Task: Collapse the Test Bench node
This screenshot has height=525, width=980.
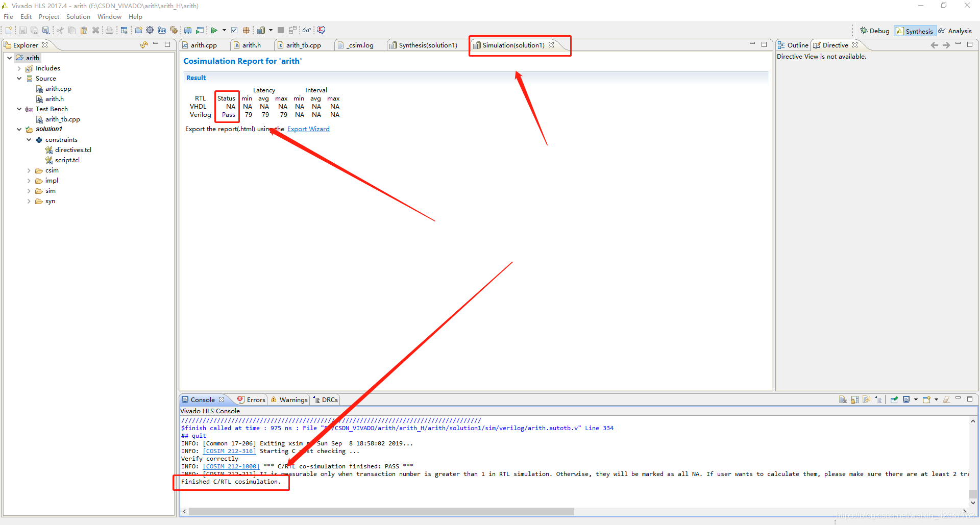Action: (x=19, y=109)
